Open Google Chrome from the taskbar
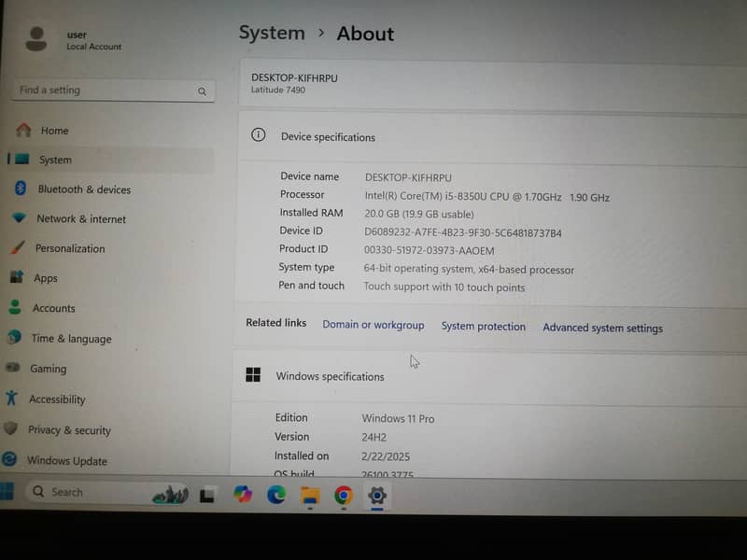The width and height of the screenshot is (747, 560). coord(344,496)
